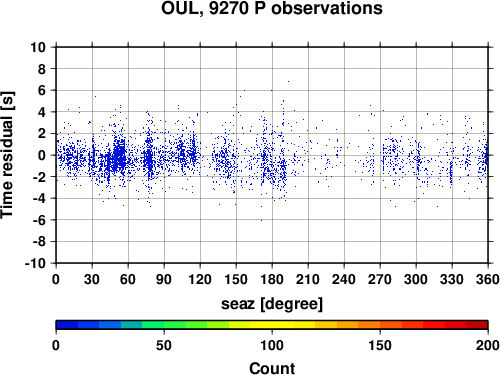500x375 pixels.
Task: Click the x-axis tick label 90
Action: [x=164, y=279]
